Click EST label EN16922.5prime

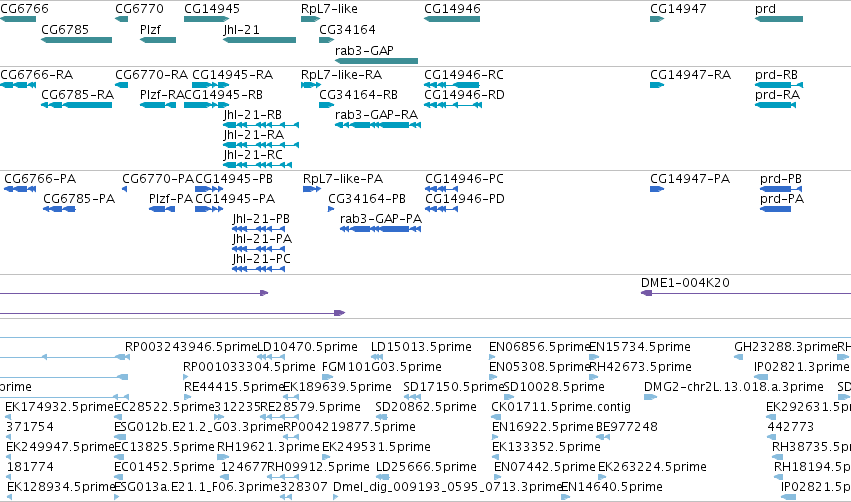543,427
